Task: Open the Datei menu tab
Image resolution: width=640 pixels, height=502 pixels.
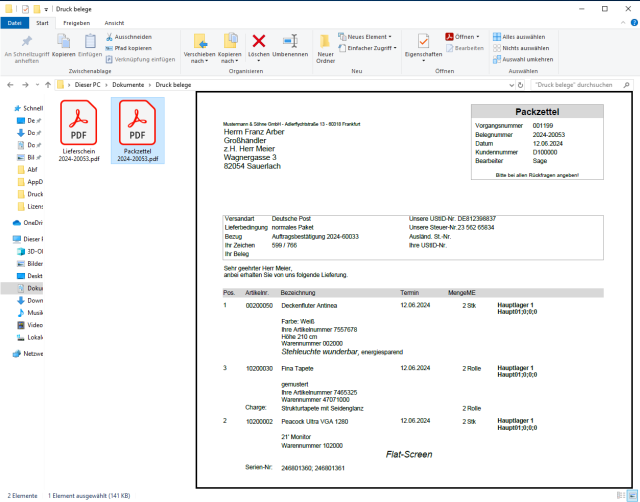Action: pyautogui.click(x=16, y=22)
